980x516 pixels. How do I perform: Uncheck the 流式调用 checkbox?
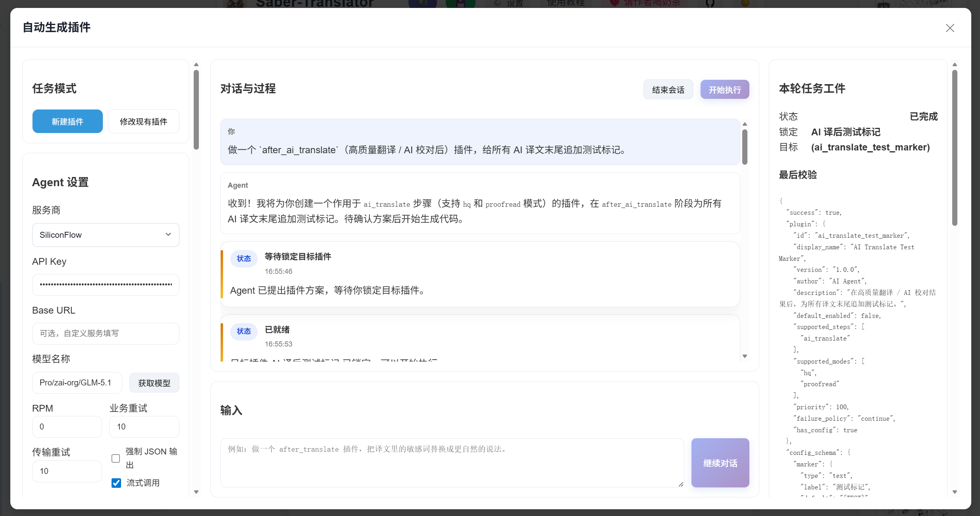pos(116,483)
